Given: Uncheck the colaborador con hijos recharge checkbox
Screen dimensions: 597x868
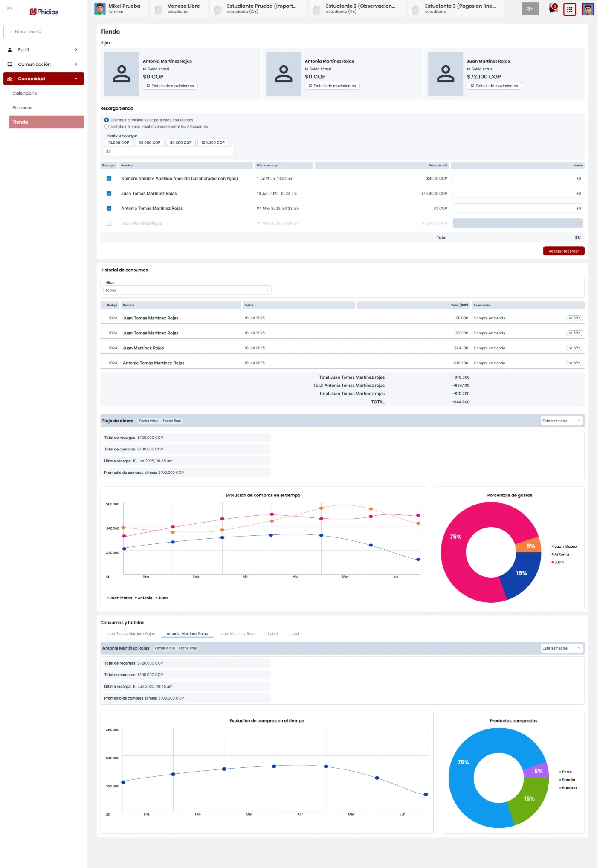Looking at the screenshot, I should [109, 179].
